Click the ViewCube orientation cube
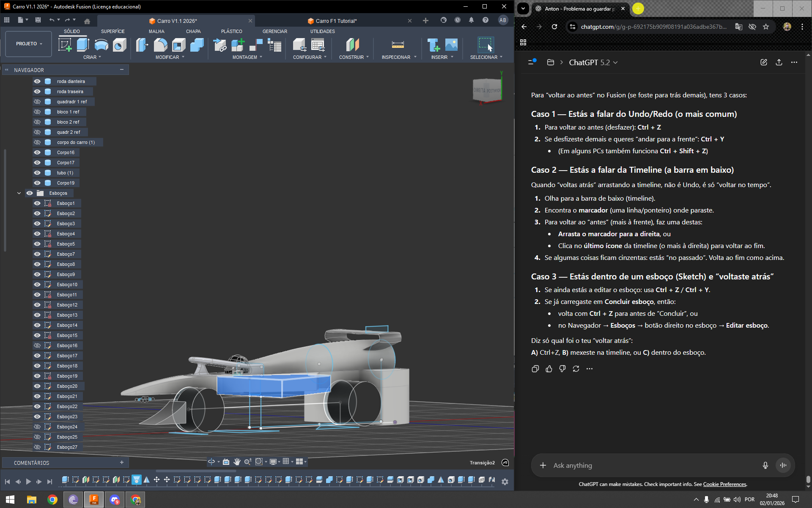 [487, 90]
